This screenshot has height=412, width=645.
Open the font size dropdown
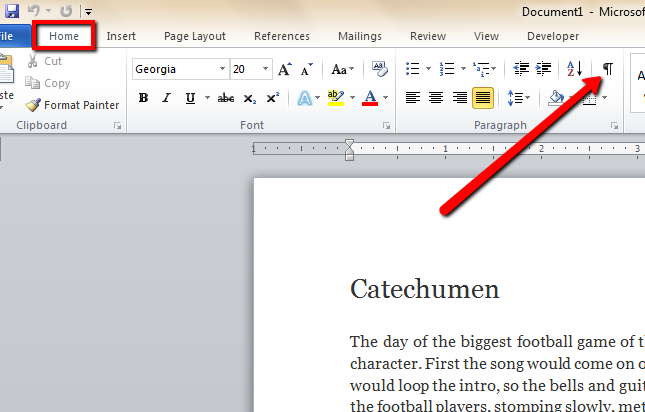point(265,70)
